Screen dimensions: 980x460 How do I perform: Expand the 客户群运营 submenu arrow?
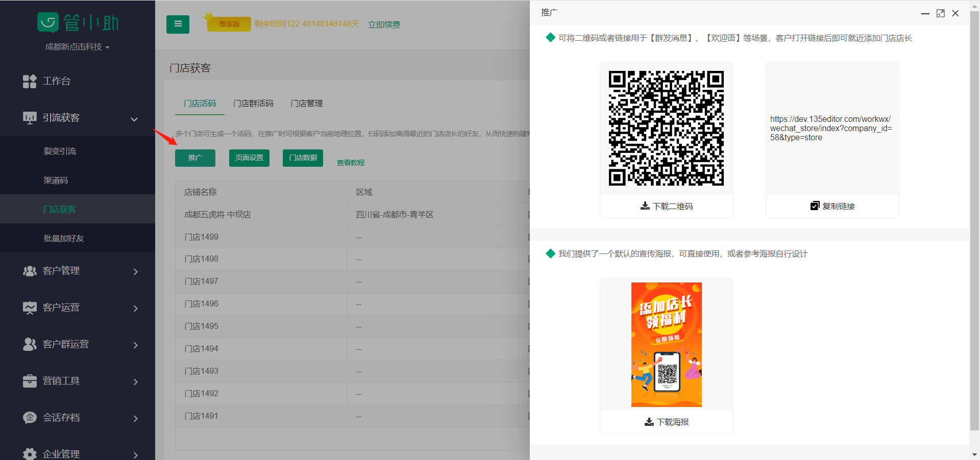pyautogui.click(x=135, y=345)
